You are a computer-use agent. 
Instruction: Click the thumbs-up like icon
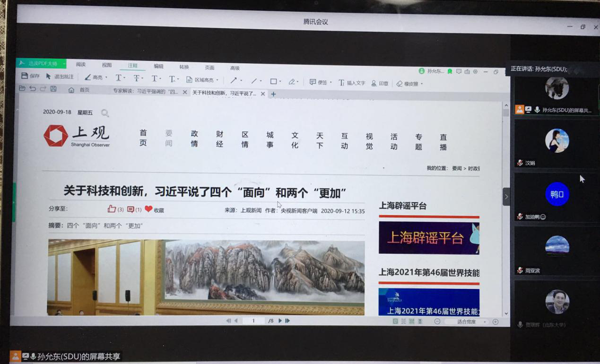(112, 209)
